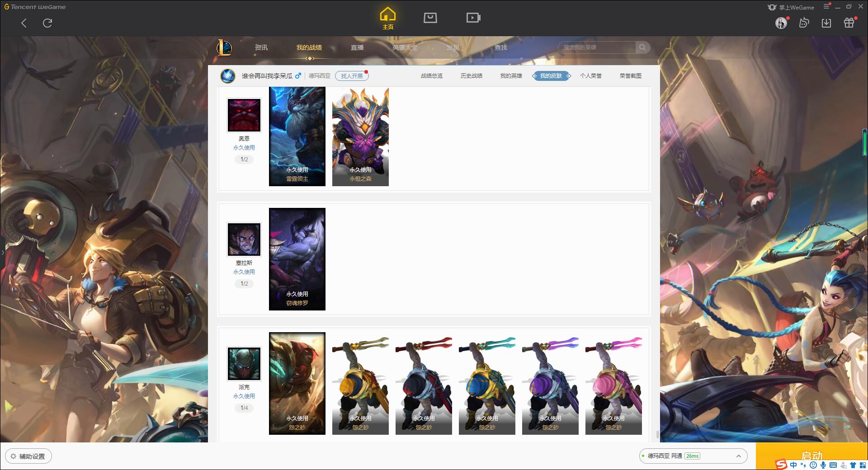868x470 pixels.
Task: Click the Sogou microphone voice input
Action: tap(823, 465)
